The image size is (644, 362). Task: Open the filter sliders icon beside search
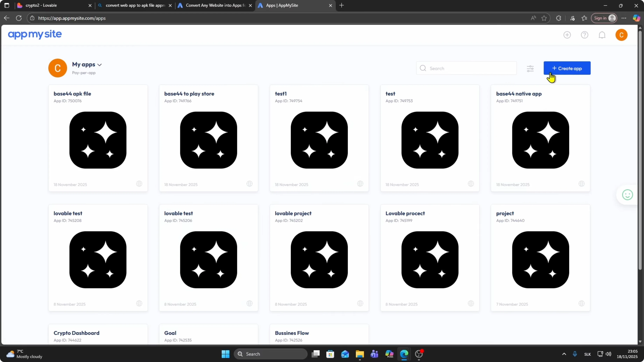point(530,68)
